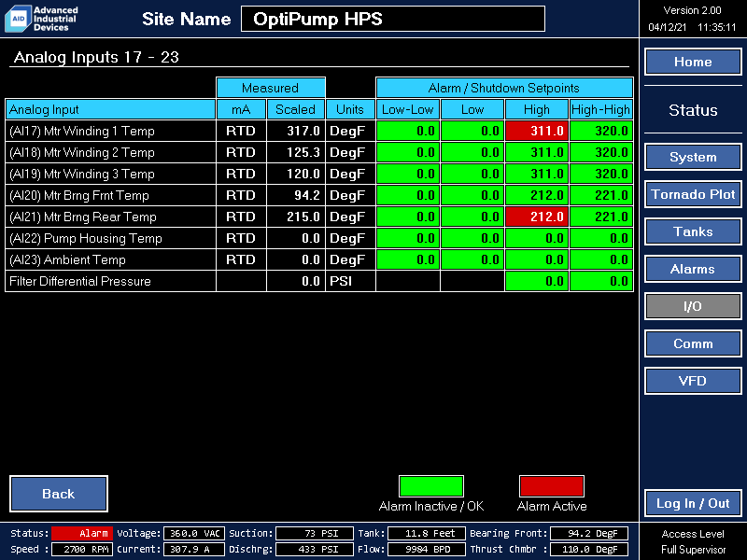Edit AI19 Mtr Winding 3 Low-Low setpoint
Image resolution: width=747 pixels, height=560 pixels.
408,174
